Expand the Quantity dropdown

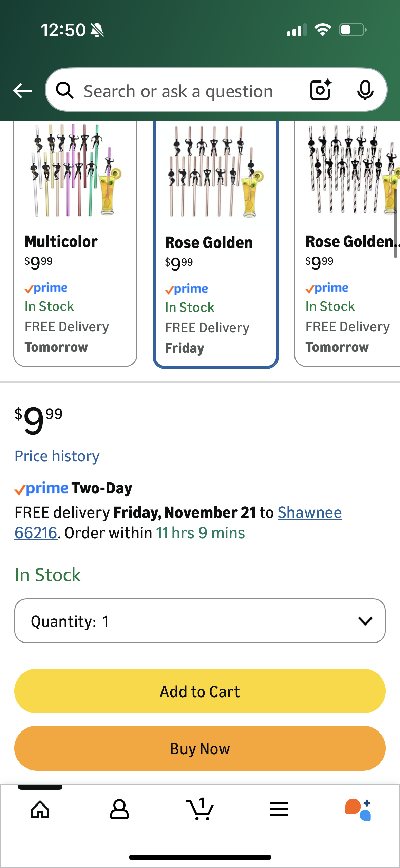pos(200,621)
